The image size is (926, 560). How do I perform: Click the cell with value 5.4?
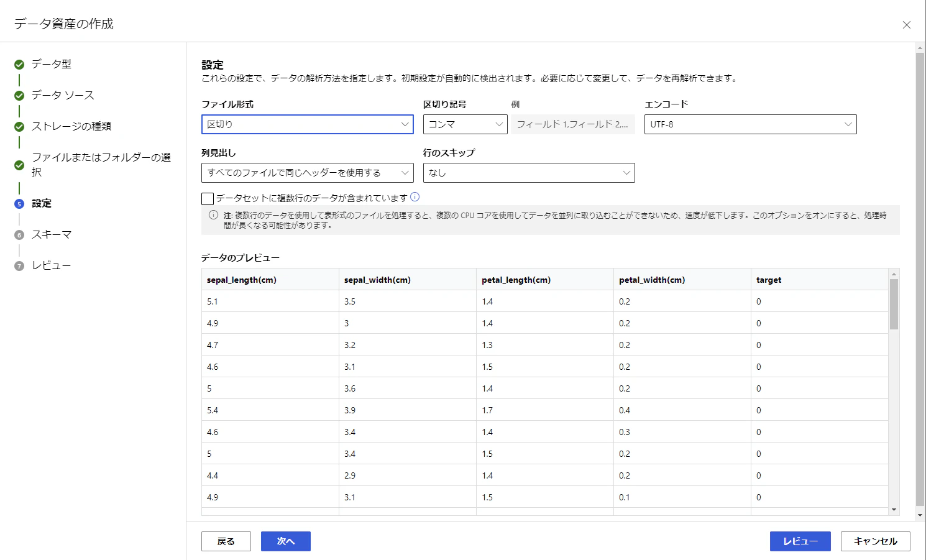pos(270,410)
